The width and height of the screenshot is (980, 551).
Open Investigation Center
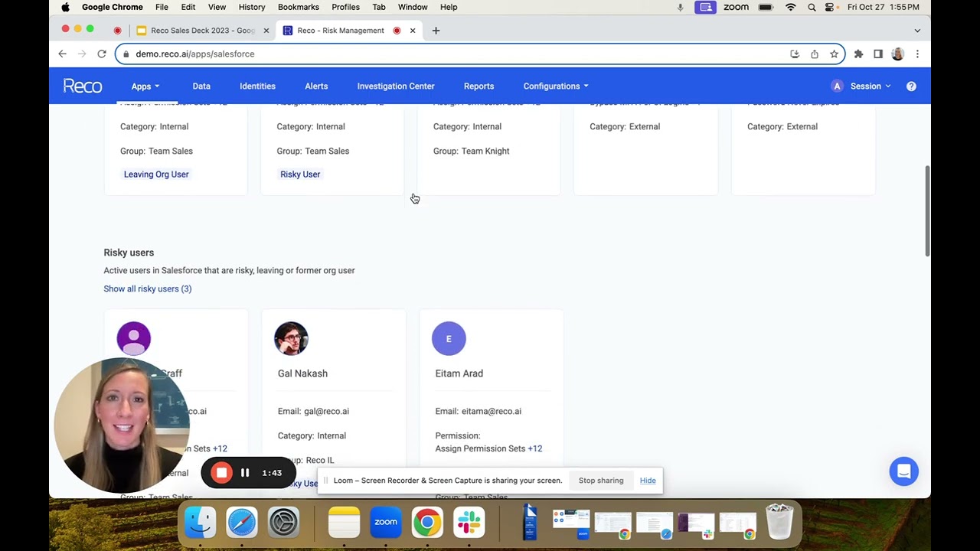pyautogui.click(x=396, y=86)
